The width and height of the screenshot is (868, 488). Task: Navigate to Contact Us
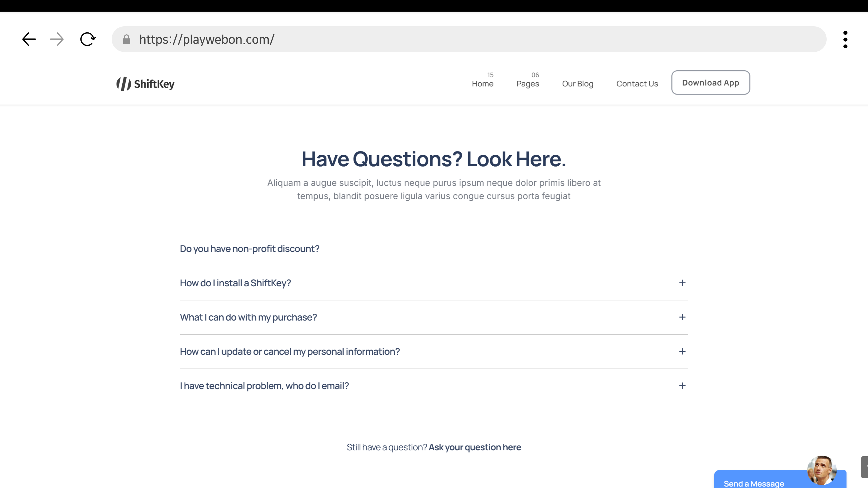click(637, 84)
